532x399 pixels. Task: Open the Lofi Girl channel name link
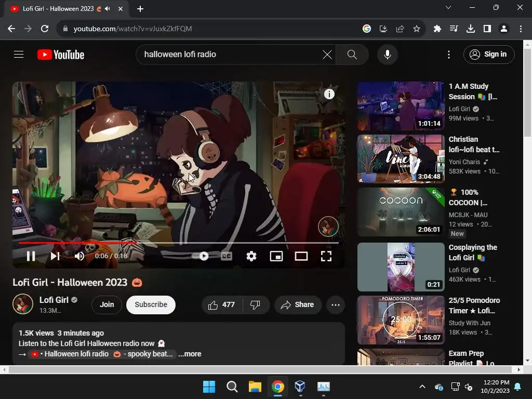click(54, 300)
